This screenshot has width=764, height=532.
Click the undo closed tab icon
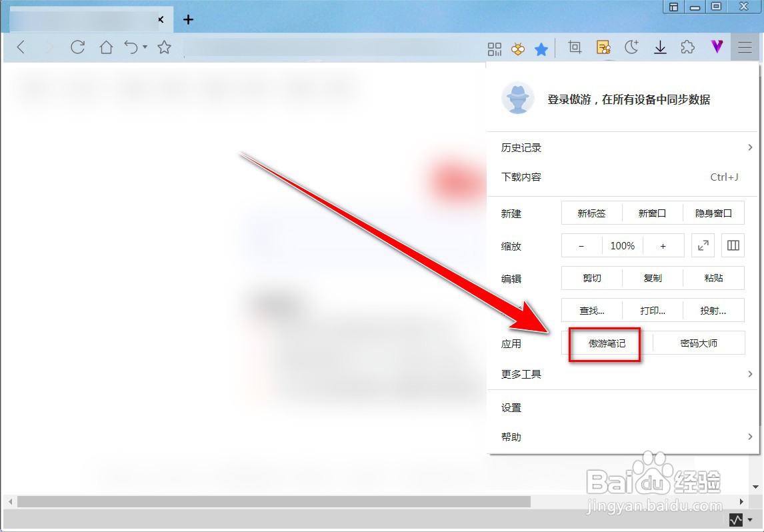pos(131,47)
